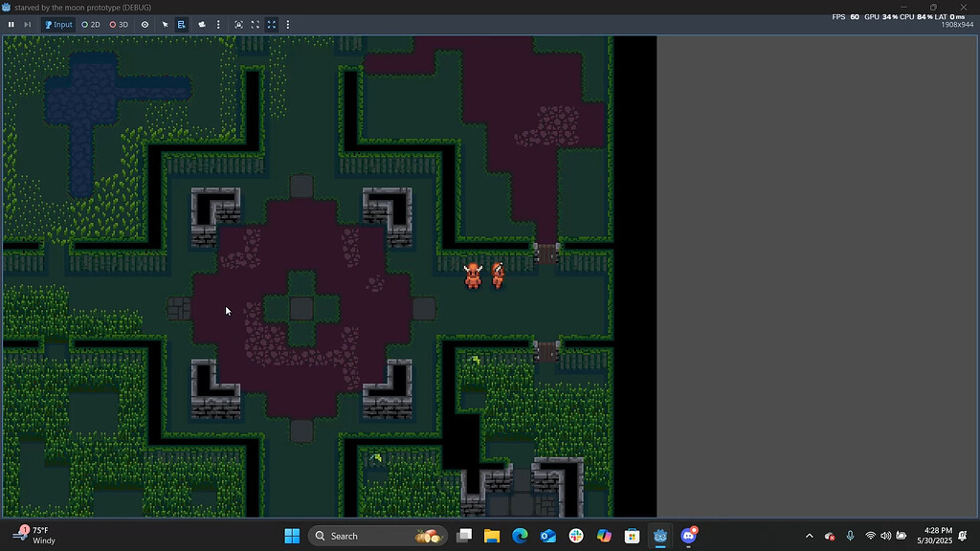Click the Godot icon in title bar

pos(7,8)
